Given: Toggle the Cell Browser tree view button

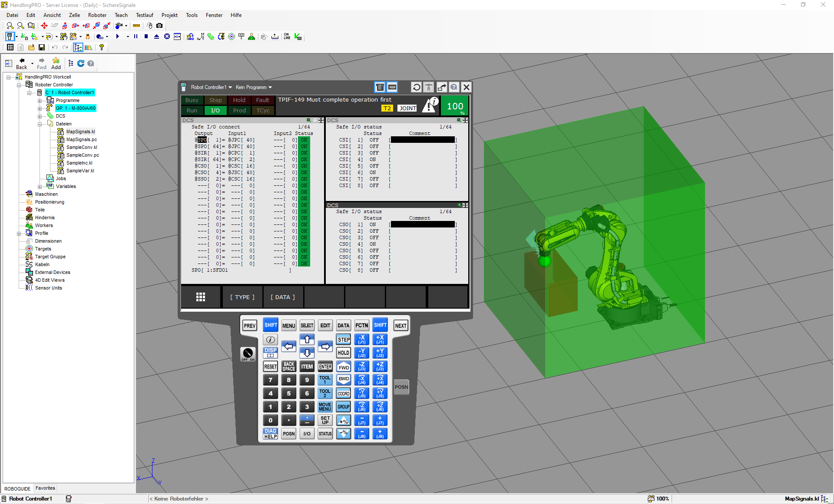Looking at the screenshot, I should pyautogui.click(x=78, y=47).
